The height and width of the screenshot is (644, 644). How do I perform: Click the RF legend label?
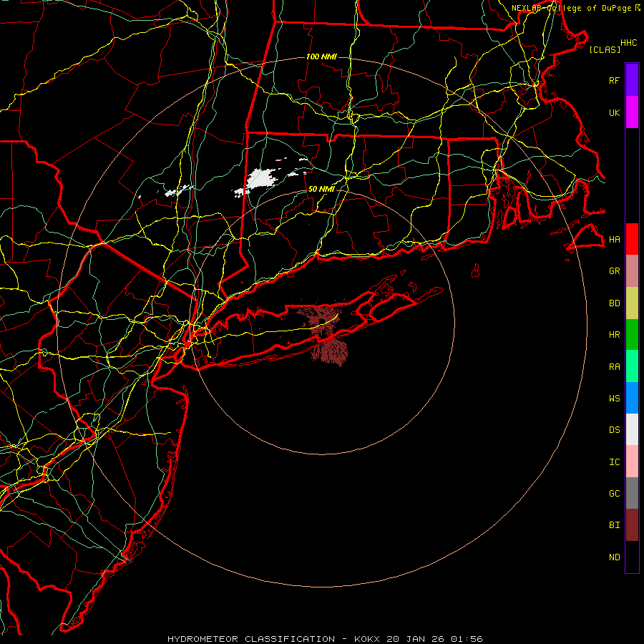[x=615, y=80]
